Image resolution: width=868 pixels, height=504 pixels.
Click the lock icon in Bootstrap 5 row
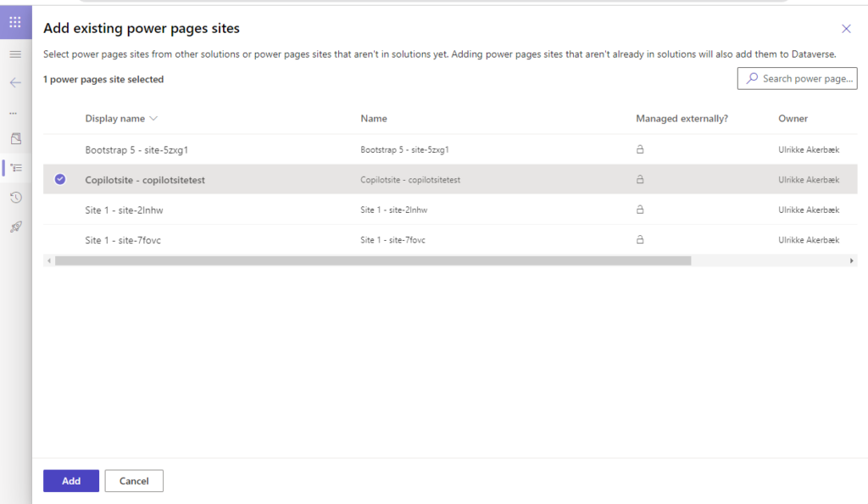[640, 149]
